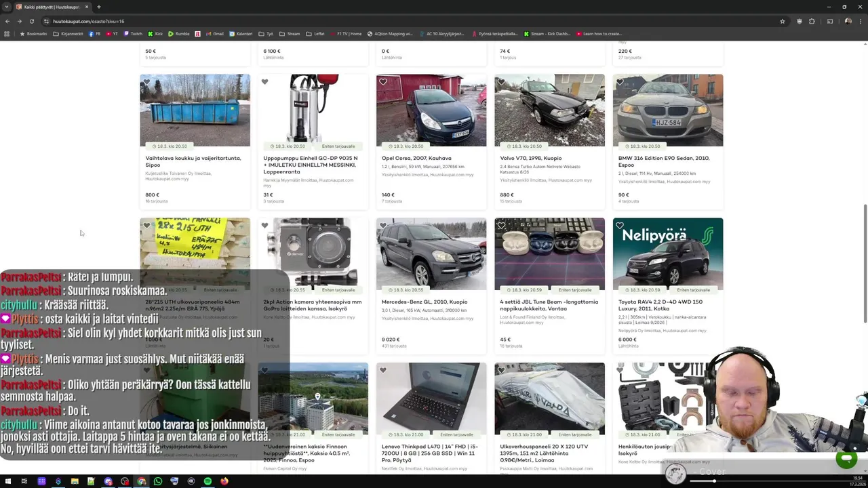Open the Kick bookmark

[155, 34]
